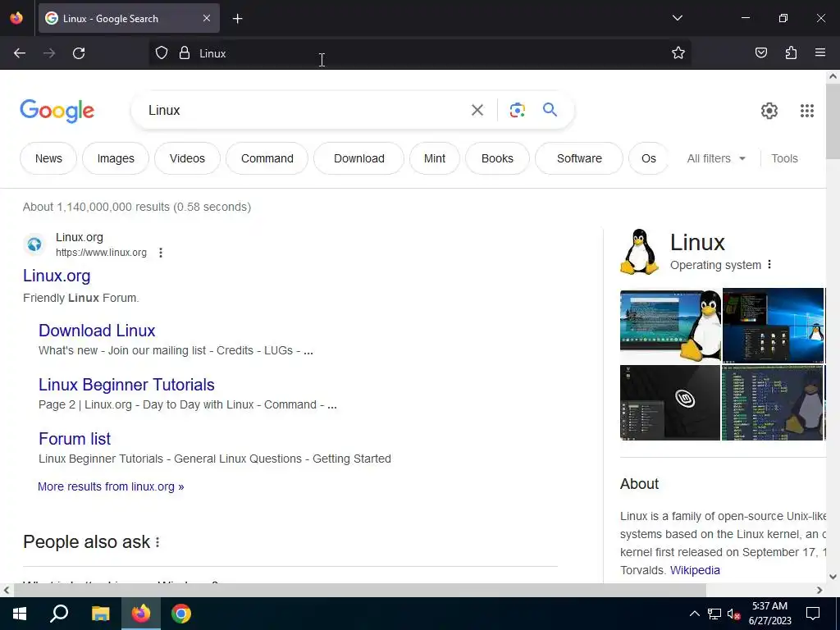Switch to Videos results
840x630 pixels.
187,158
